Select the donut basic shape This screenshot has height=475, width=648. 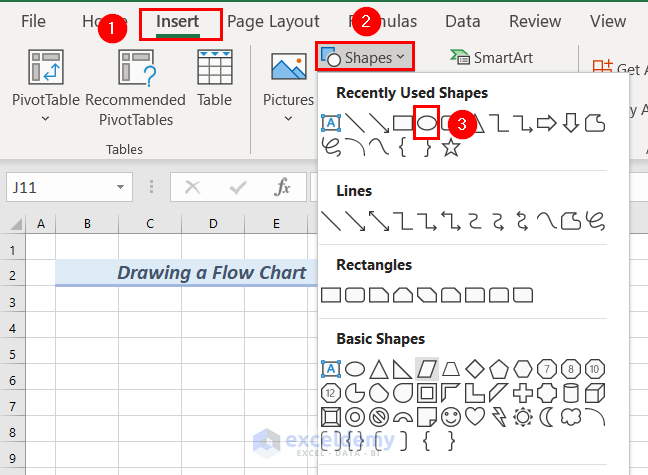click(x=355, y=418)
